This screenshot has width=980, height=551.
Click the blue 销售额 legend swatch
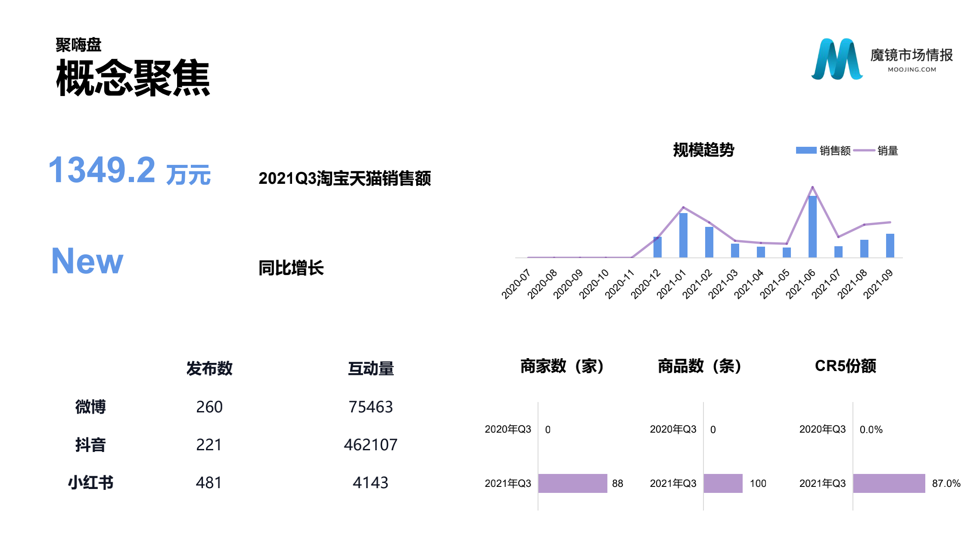(806, 150)
